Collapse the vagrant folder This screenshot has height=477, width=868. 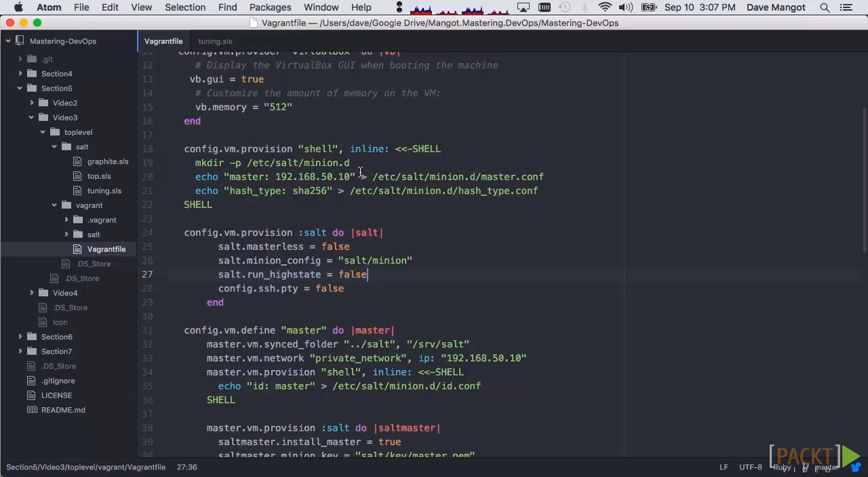[55, 205]
